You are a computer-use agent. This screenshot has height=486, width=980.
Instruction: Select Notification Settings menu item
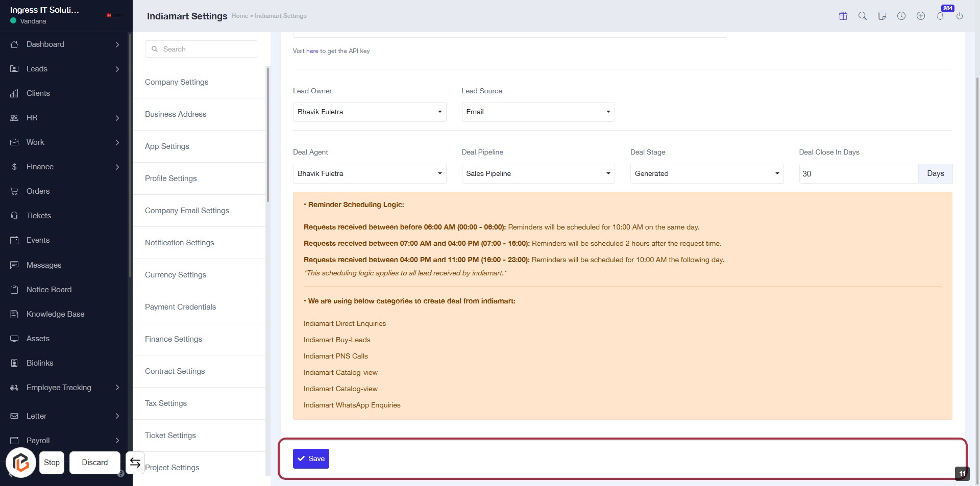(x=179, y=243)
